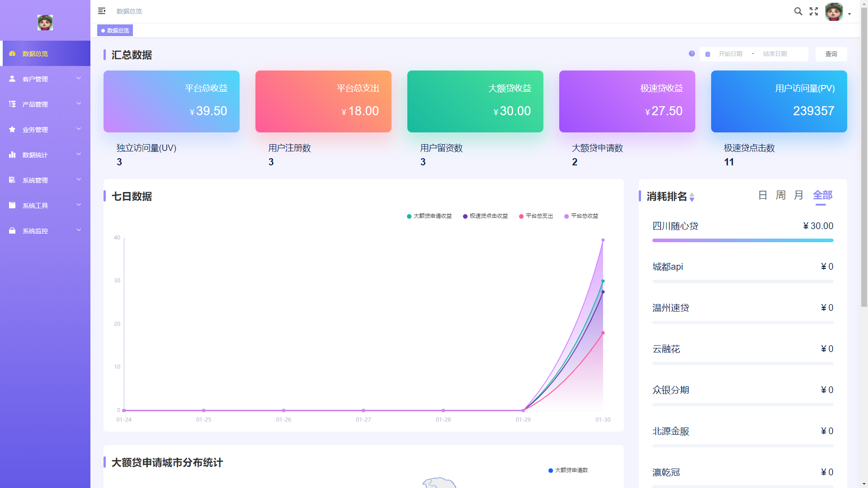Toggle 大额贷申请收益 legend series
This screenshot has width=868, height=488.
coord(429,216)
